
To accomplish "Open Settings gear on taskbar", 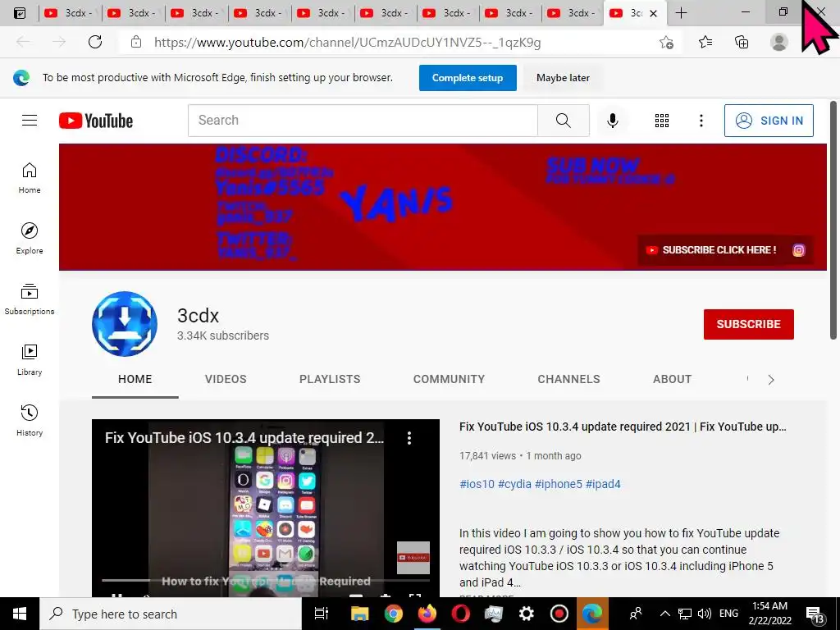I will (526, 614).
